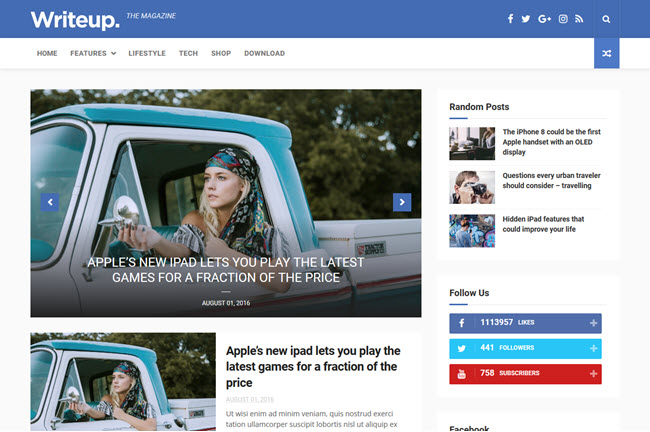
Task: Open the article thumbnail below the slider
Action: [123, 381]
